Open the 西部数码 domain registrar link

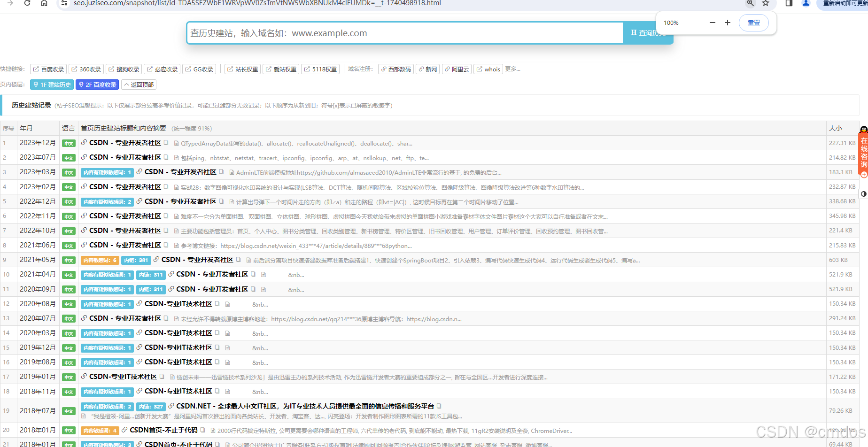(396, 69)
